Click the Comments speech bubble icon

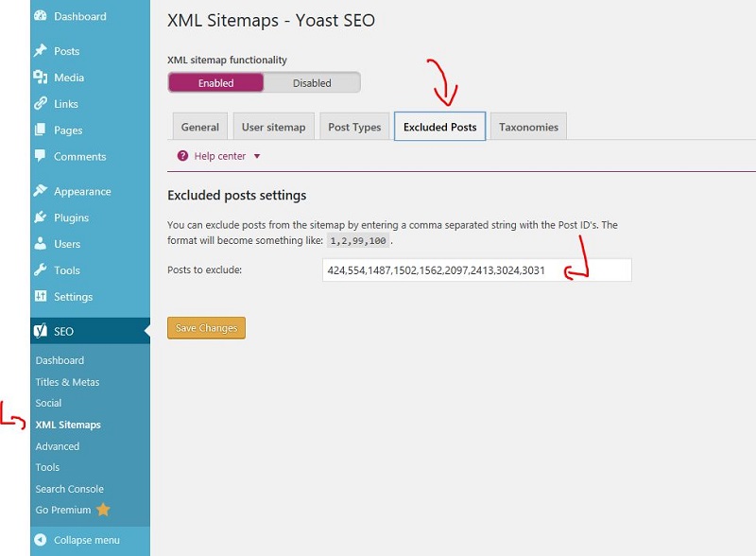pos(41,156)
